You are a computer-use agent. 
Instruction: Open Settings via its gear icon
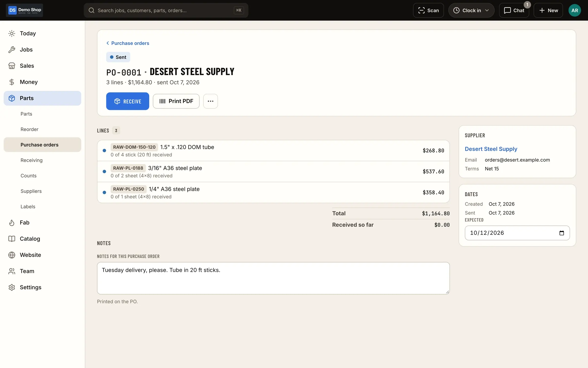pos(12,287)
